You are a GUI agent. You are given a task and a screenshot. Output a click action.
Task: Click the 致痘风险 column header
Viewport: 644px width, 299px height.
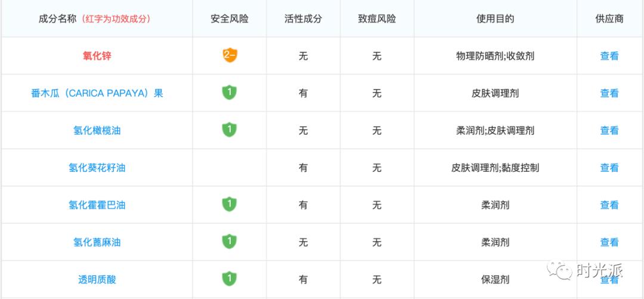[x=377, y=19]
